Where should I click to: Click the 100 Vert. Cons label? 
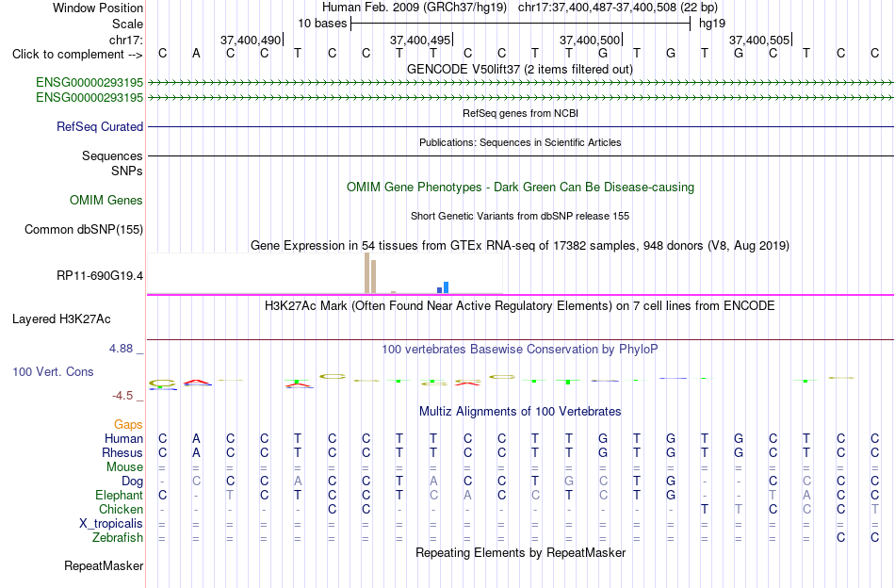click(53, 371)
